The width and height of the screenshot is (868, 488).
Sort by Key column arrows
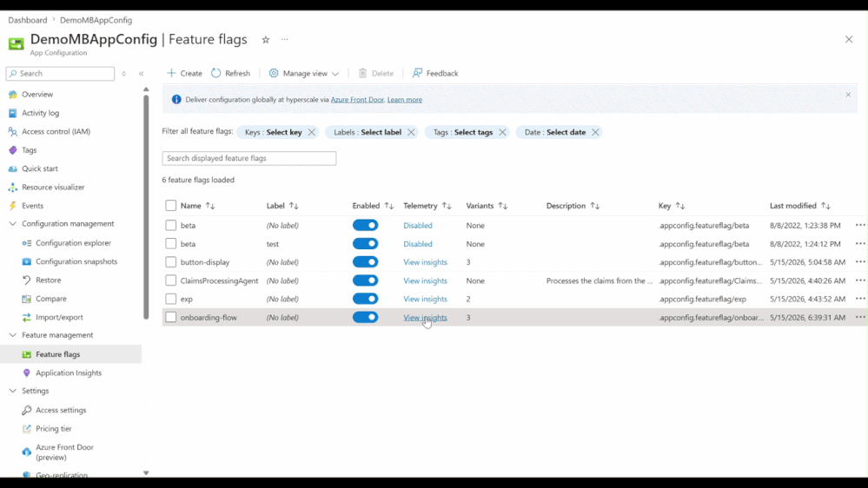[680, 206]
